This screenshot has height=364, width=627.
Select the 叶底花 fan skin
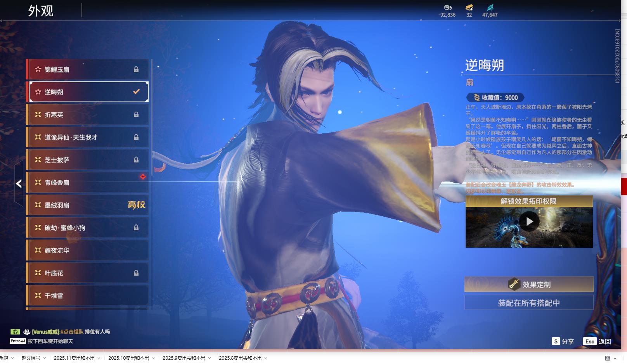click(x=88, y=273)
